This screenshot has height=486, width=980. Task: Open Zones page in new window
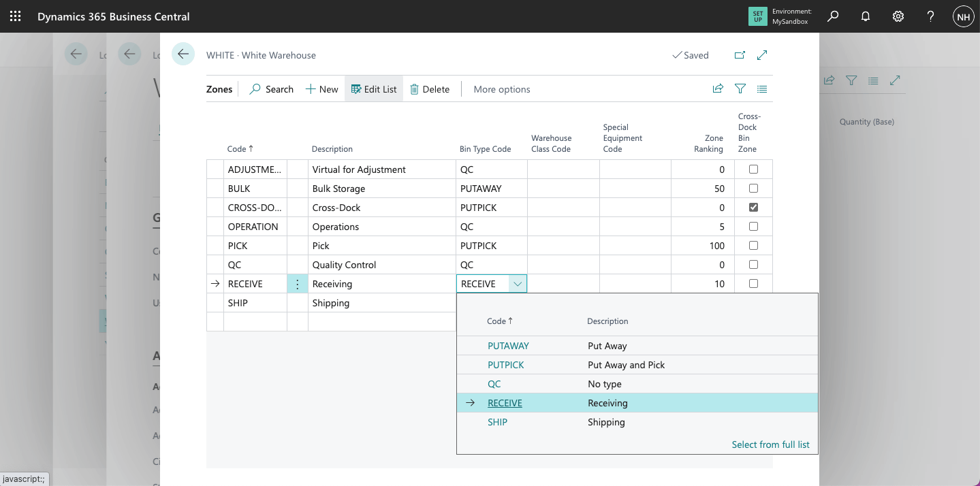pos(740,55)
